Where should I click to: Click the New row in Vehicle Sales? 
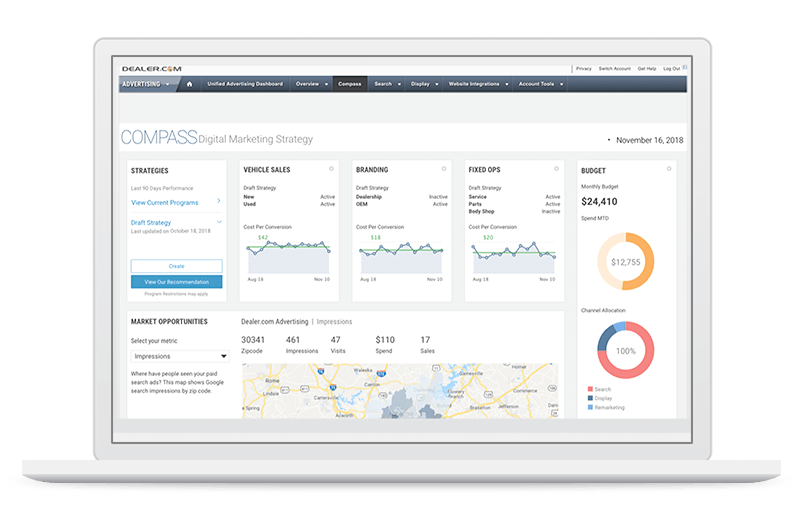point(289,196)
